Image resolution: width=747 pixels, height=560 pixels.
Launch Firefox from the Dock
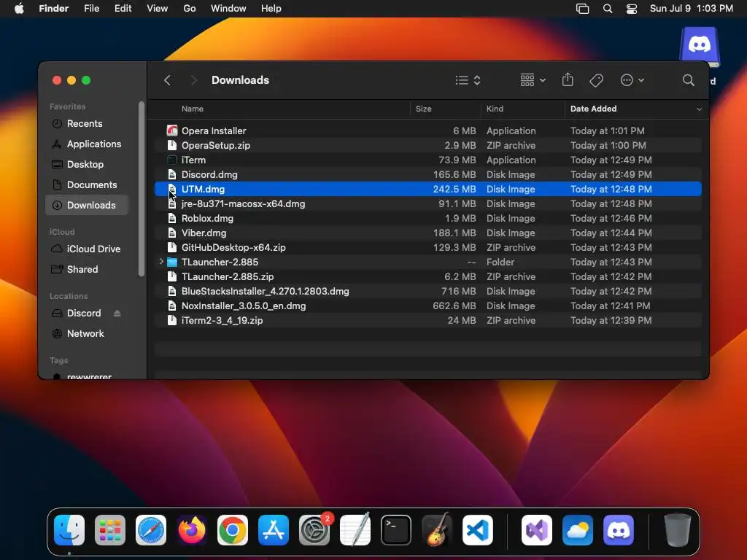click(x=192, y=530)
